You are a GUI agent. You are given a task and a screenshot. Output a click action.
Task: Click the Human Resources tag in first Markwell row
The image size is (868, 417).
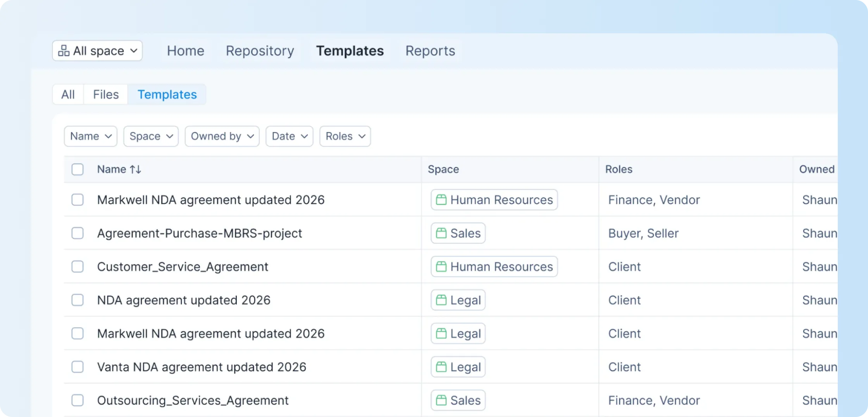click(494, 200)
